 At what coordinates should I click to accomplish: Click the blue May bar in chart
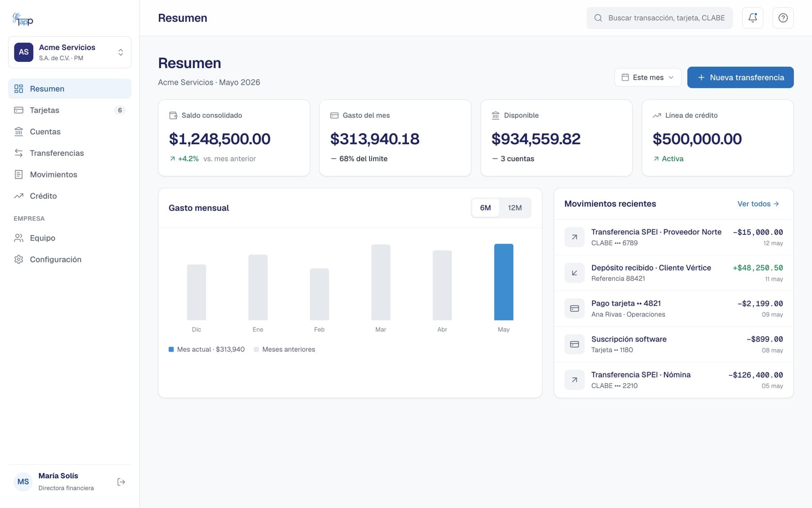click(503, 282)
